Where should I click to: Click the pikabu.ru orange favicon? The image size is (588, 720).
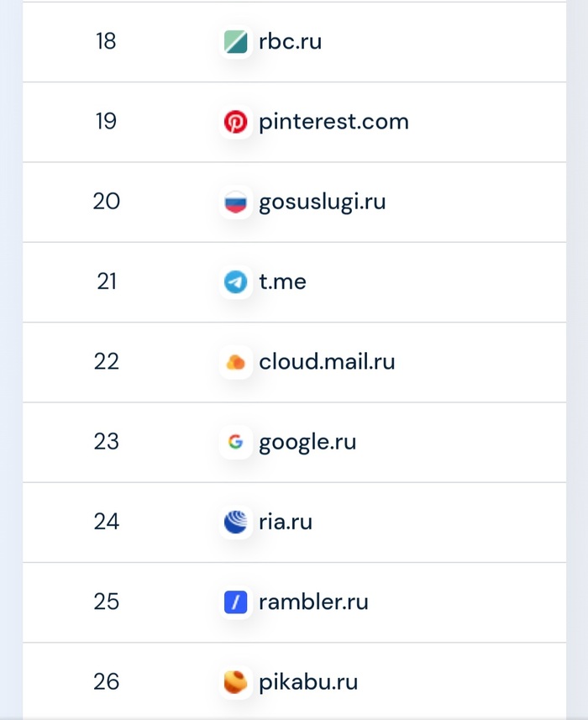[235, 682]
